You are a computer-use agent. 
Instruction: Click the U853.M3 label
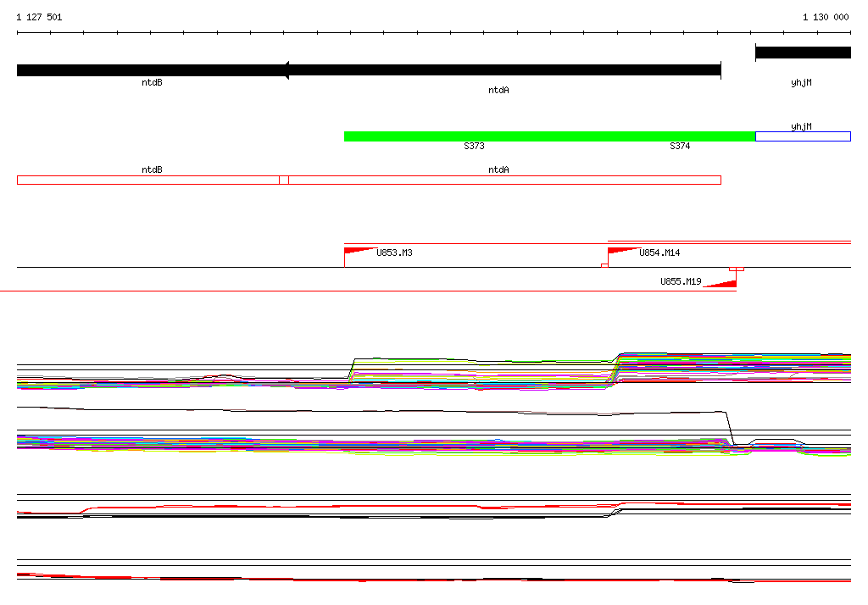tap(394, 253)
